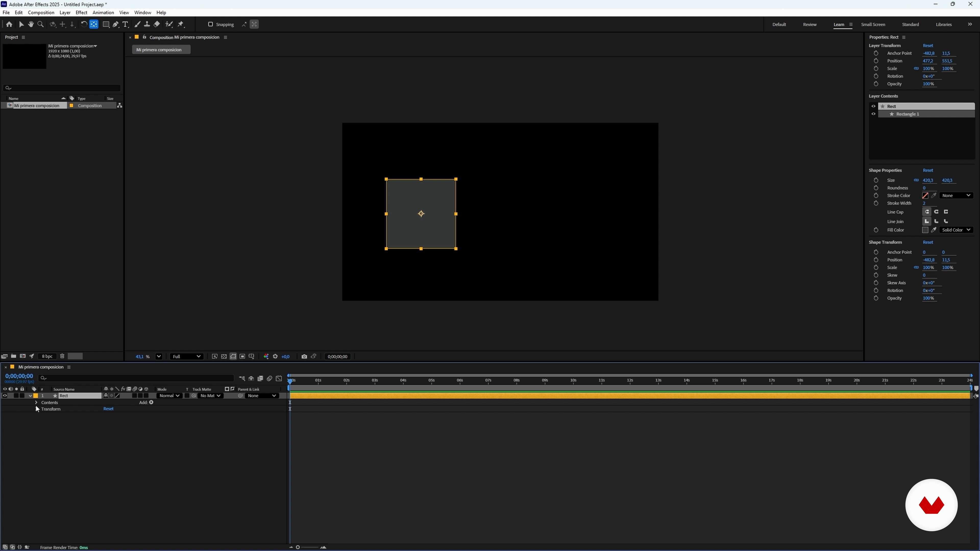Select the Eraser tool
This screenshot has width=980, height=551.
click(157, 24)
